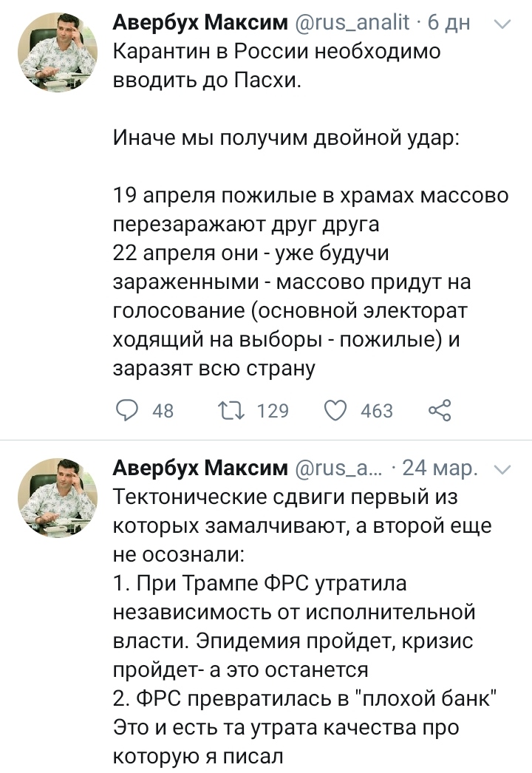Screen dimensions: 532x773
Task: Share the quarantine tweet via the share icon
Action: (440, 410)
